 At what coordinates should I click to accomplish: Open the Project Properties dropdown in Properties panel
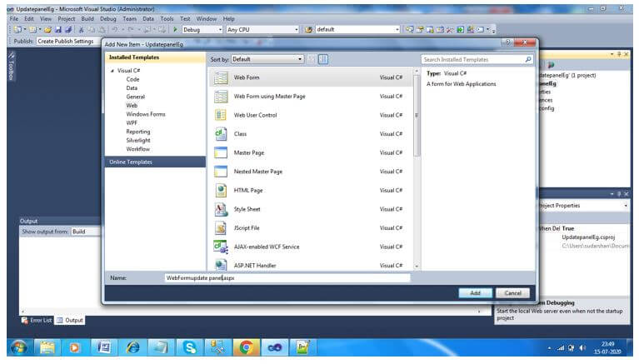(582, 206)
